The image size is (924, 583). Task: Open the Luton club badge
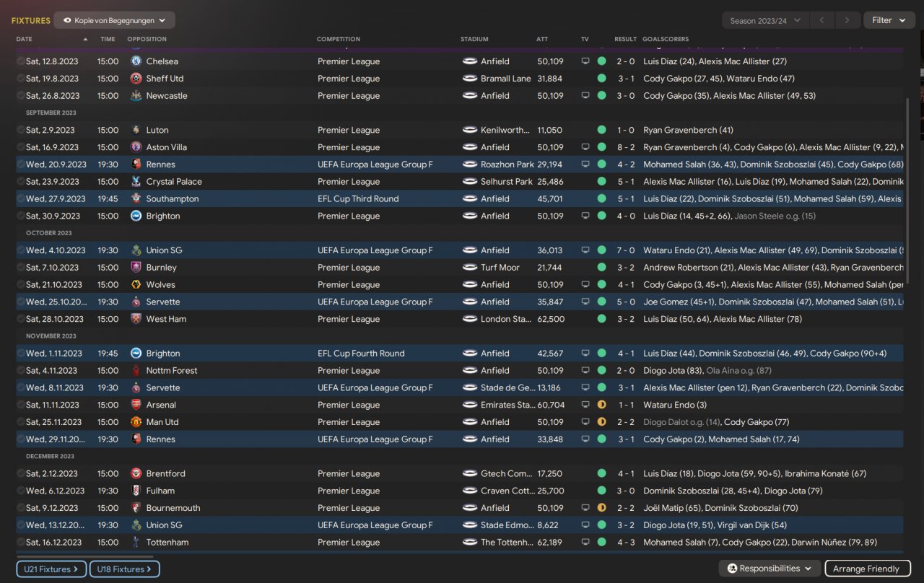136,130
